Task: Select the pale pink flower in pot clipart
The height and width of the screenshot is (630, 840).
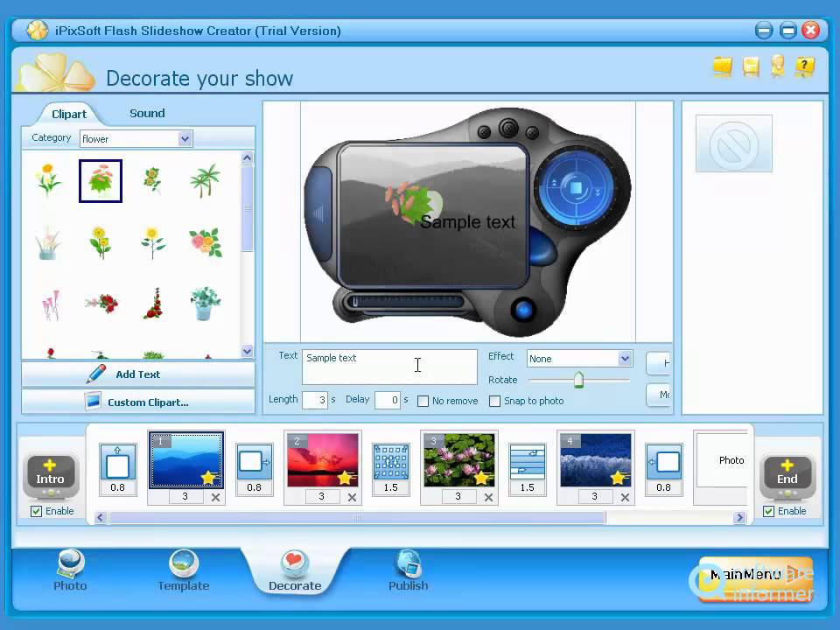Action: pos(48,242)
